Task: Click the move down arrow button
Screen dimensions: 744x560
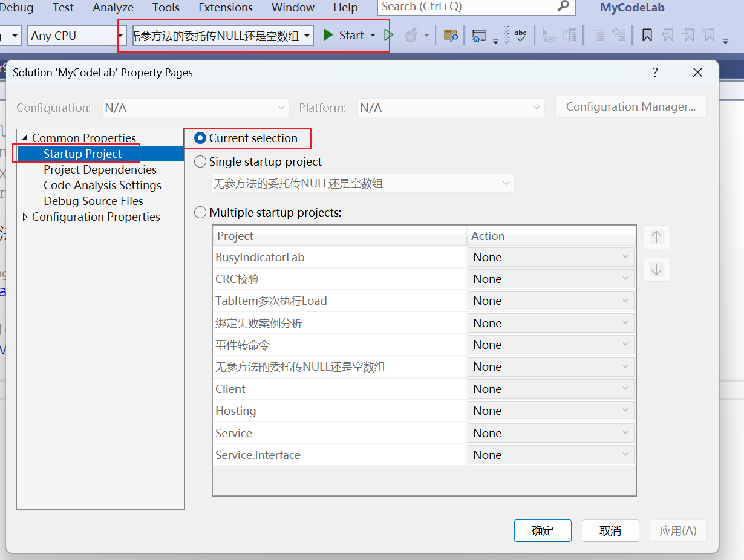Action: [x=657, y=269]
